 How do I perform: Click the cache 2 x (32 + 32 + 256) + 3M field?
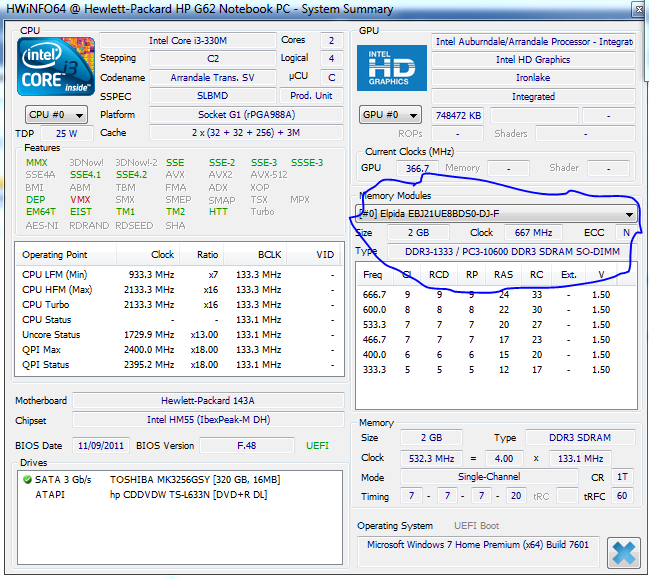pos(246,132)
